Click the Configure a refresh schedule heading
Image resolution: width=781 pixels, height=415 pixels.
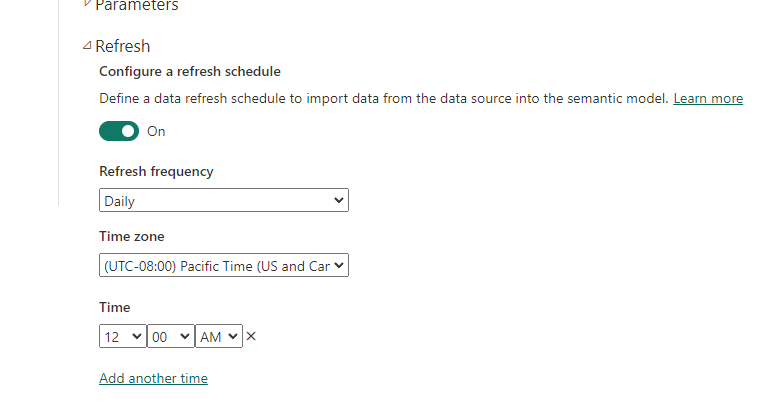pos(190,72)
